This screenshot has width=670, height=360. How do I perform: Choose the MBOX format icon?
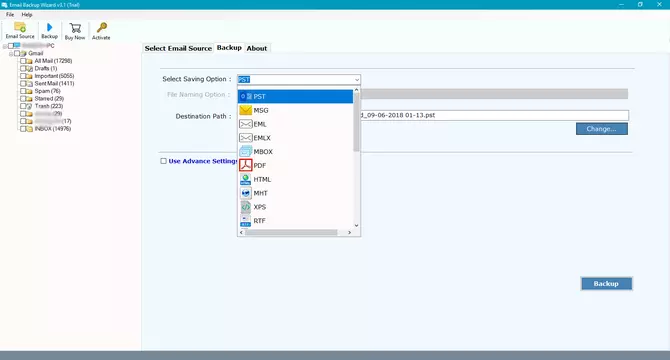click(x=246, y=152)
